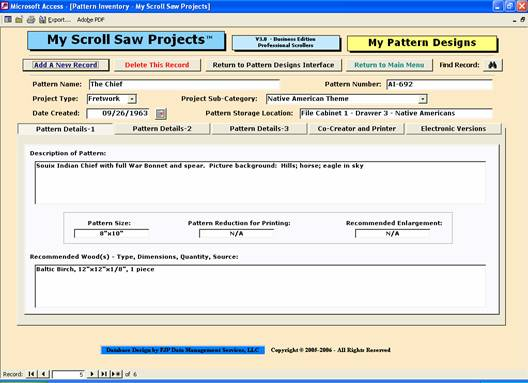Expand the Project Sub-Category dropdown arrow

423,99
